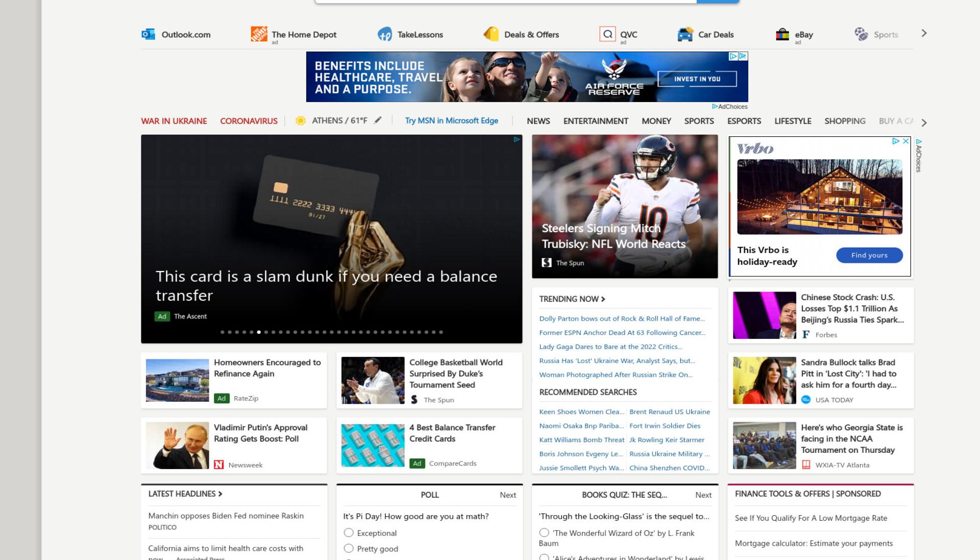Screen dimensions: 980x560
Task: Open the SHOPPING category tab
Action: pyautogui.click(x=845, y=121)
